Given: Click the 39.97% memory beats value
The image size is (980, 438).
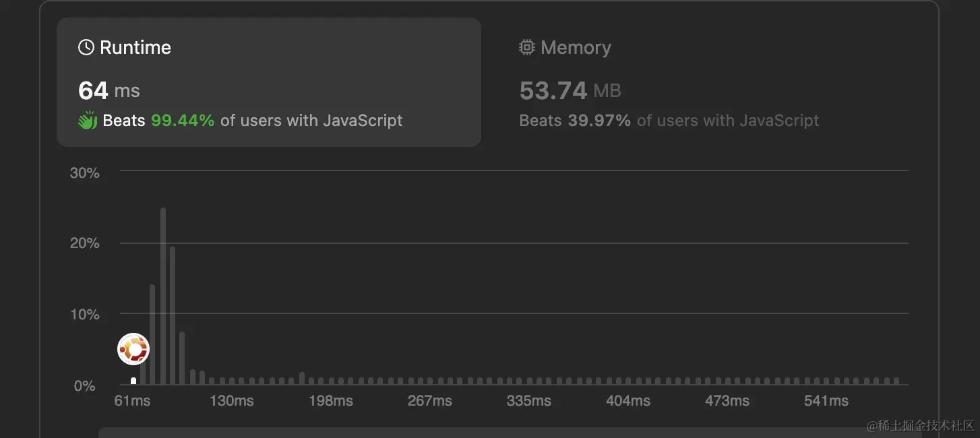Looking at the screenshot, I should (599, 121).
